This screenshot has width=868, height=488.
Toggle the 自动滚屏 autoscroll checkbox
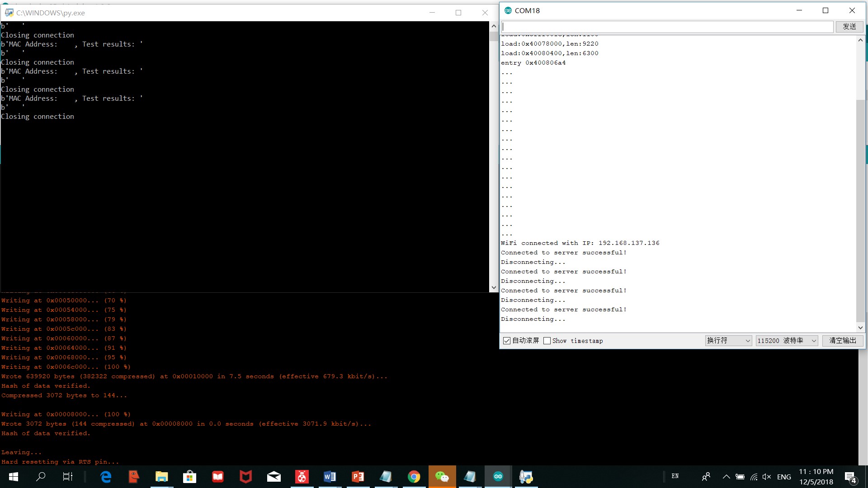pos(507,341)
